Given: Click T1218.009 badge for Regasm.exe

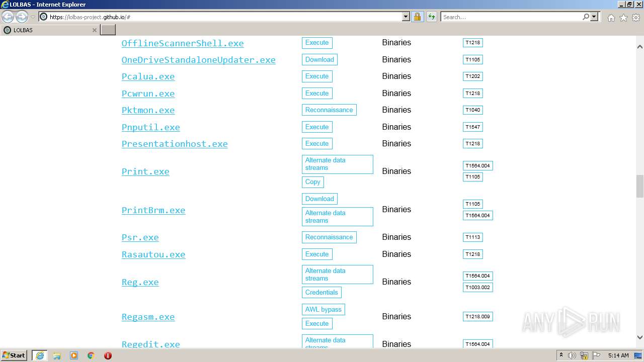Looking at the screenshot, I should (x=478, y=317).
